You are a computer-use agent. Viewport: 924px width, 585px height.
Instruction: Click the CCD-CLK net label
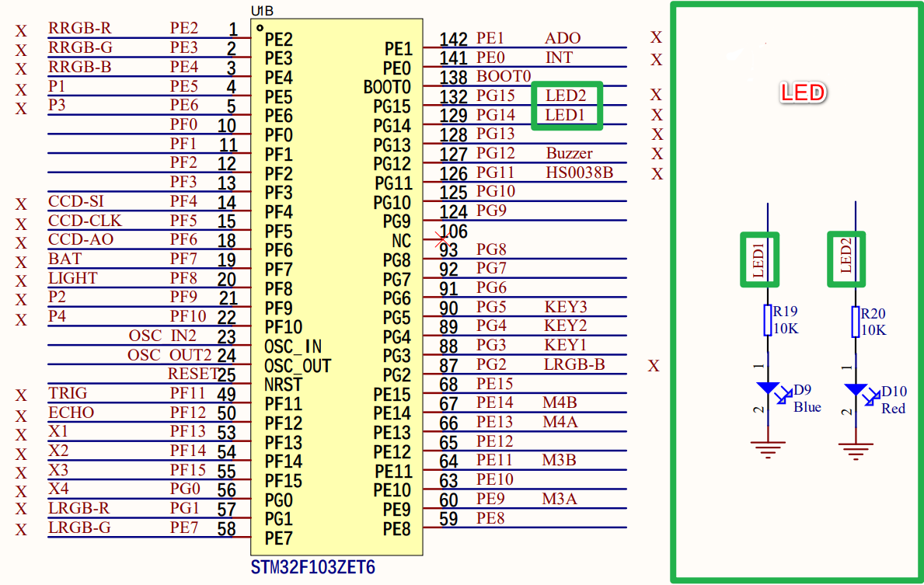pyautogui.click(x=85, y=221)
